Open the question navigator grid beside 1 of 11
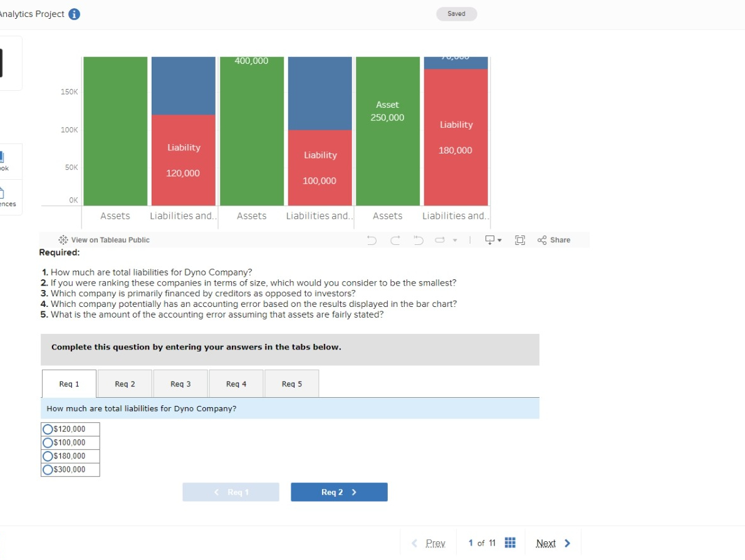 [510, 542]
